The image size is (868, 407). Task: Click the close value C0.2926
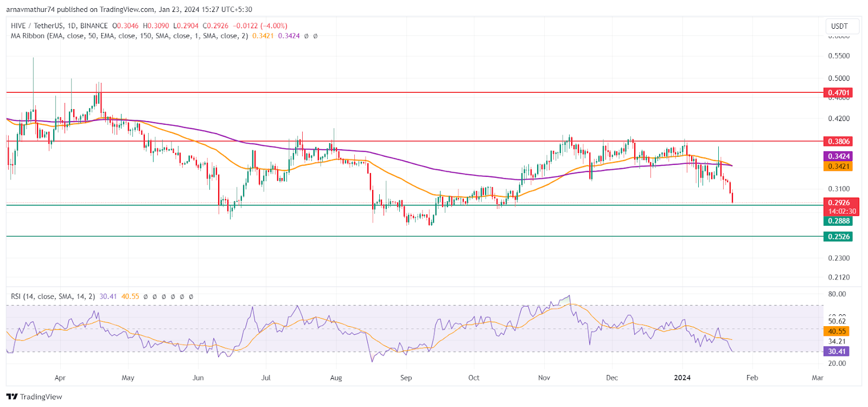click(216, 26)
